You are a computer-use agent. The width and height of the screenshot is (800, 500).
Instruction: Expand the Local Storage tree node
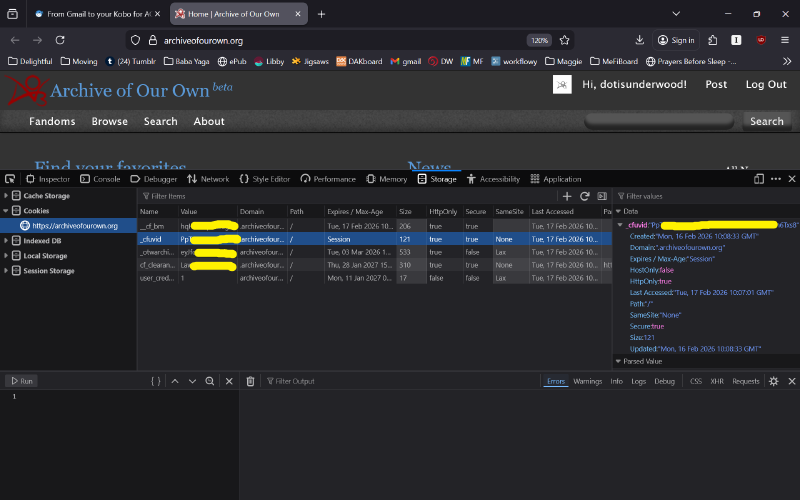[x=6, y=256]
